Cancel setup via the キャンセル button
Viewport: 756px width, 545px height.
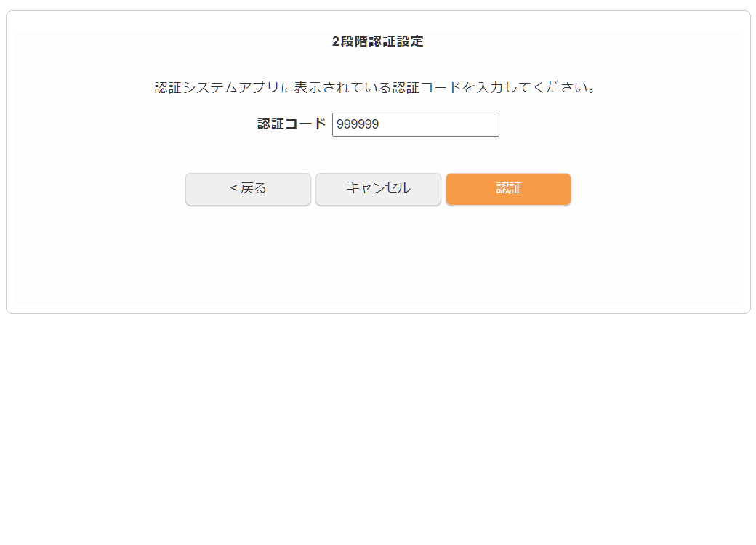click(378, 190)
